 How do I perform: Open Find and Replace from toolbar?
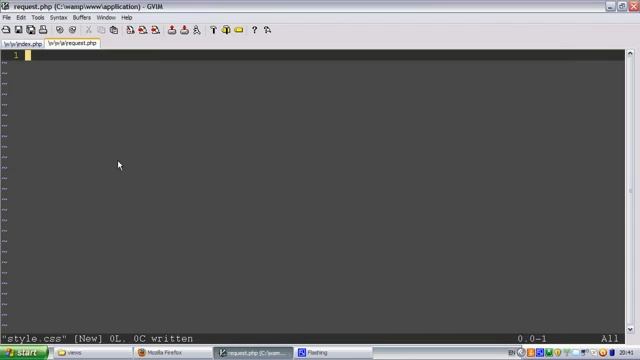click(x=130, y=30)
